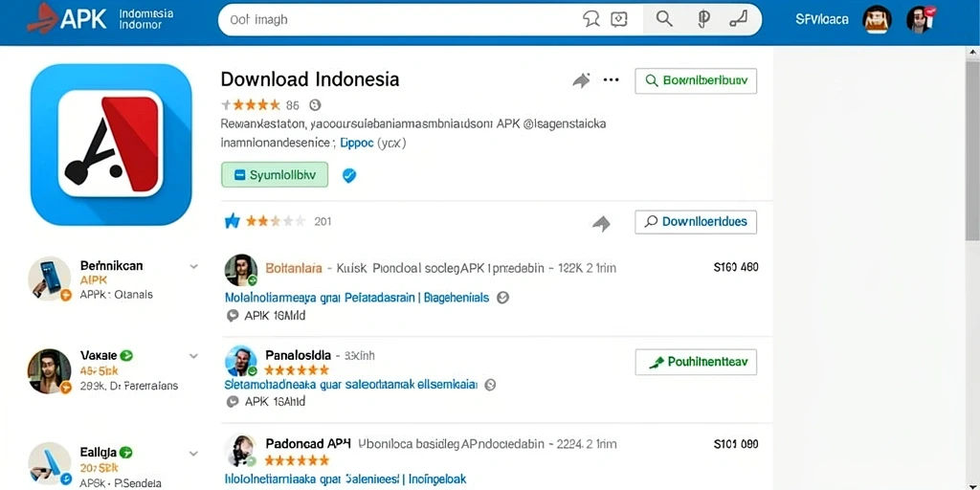The height and width of the screenshot is (490, 980).
Task: Click the rightmost search bar icon
Action: [x=738, y=19]
